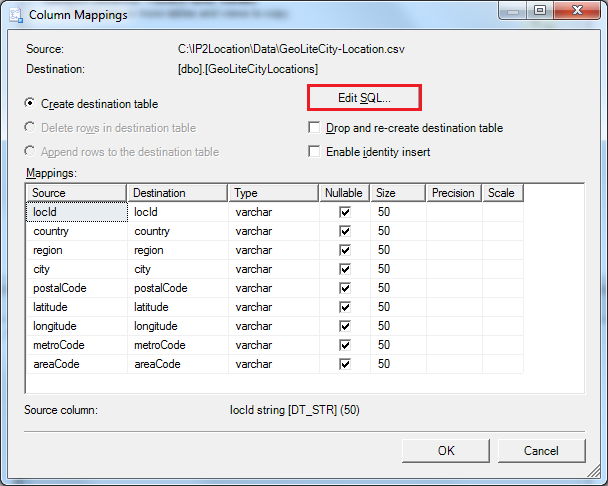
Task: Click the Destination column header
Action: click(178, 193)
